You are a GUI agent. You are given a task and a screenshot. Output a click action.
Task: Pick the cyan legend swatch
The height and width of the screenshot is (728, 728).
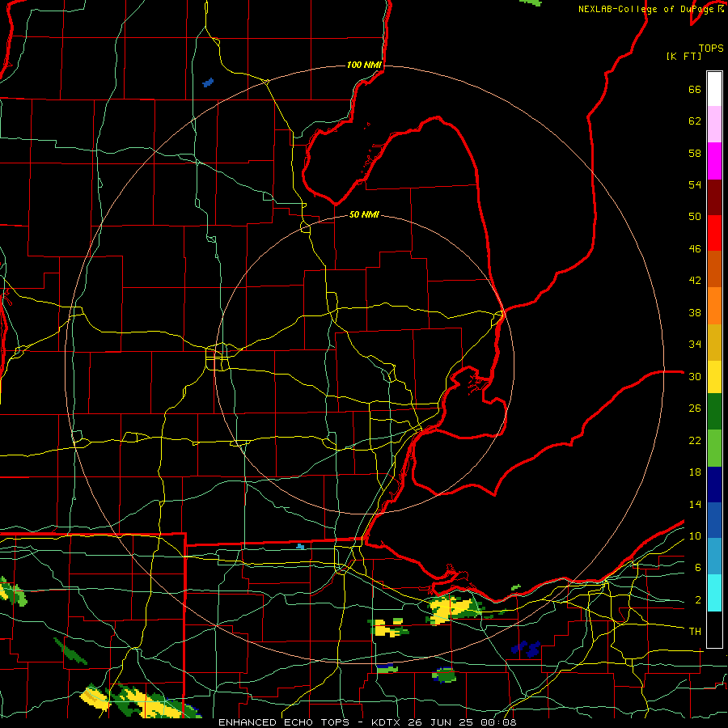pyautogui.click(x=714, y=593)
